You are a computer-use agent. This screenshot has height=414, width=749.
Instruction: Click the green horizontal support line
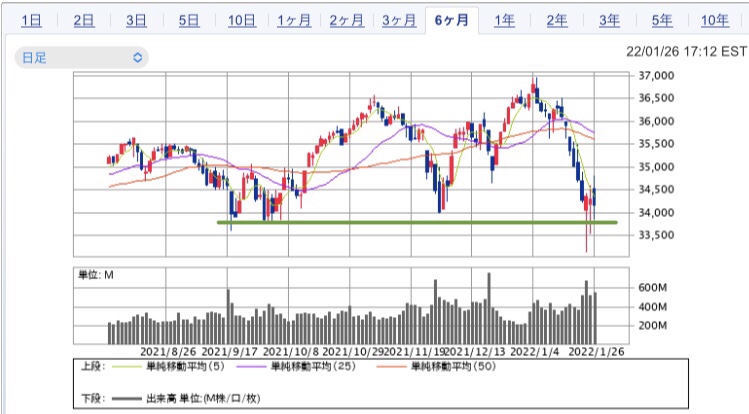click(417, 222)
